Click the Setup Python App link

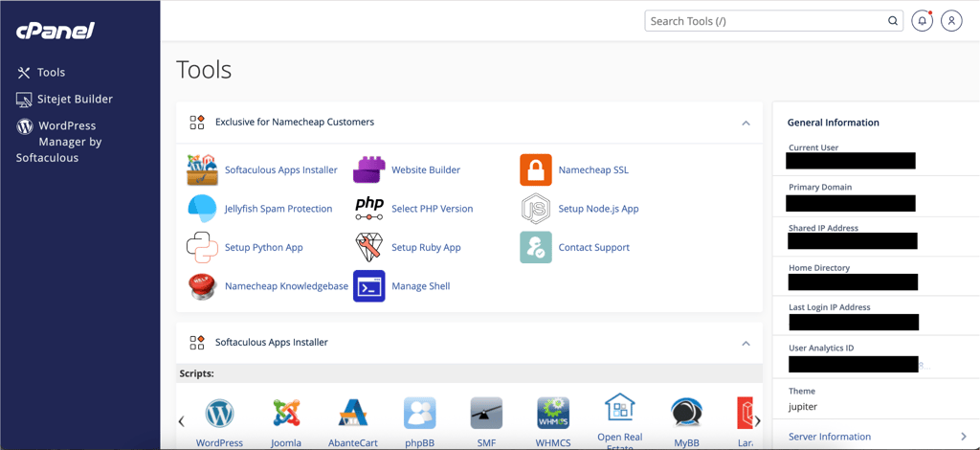264,247
